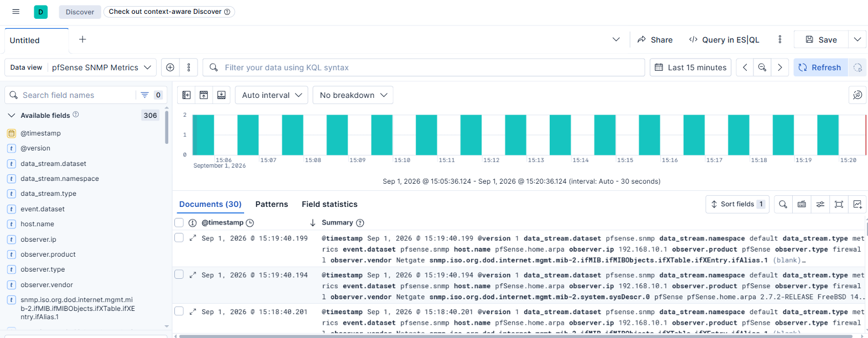
Task: Open the Last 15 minutes date picker
Action: pos(690,67)
